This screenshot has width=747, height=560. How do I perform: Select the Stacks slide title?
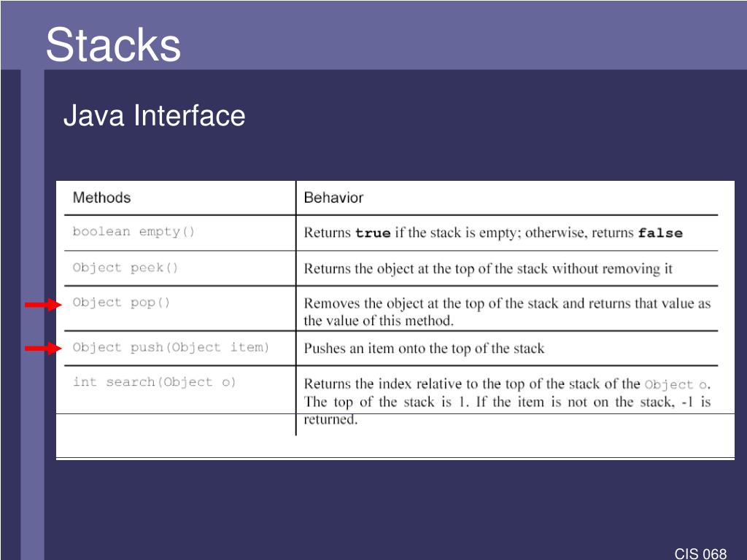113,44
